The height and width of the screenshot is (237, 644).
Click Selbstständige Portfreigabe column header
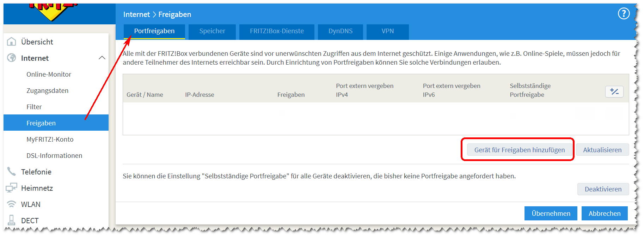click(x=530, y=90)
